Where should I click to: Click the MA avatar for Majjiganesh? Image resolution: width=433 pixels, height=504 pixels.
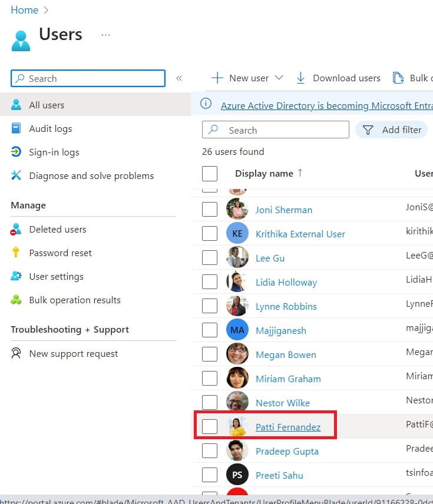(237, 330)
